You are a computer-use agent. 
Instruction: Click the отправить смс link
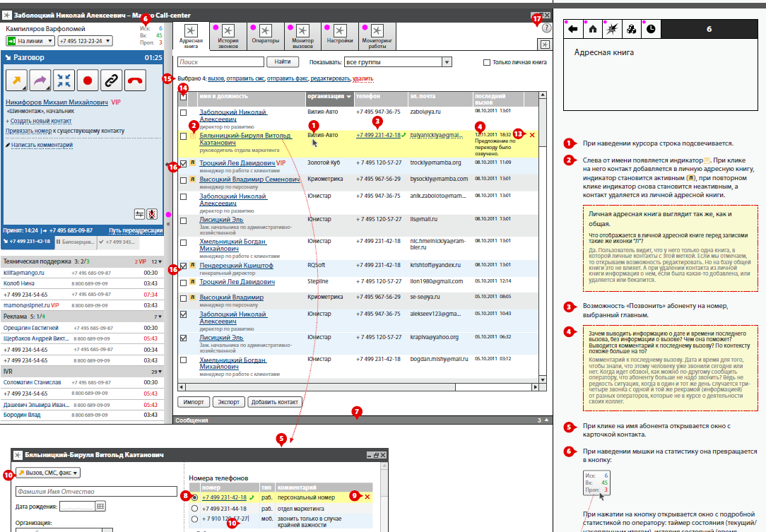[246, 78]
